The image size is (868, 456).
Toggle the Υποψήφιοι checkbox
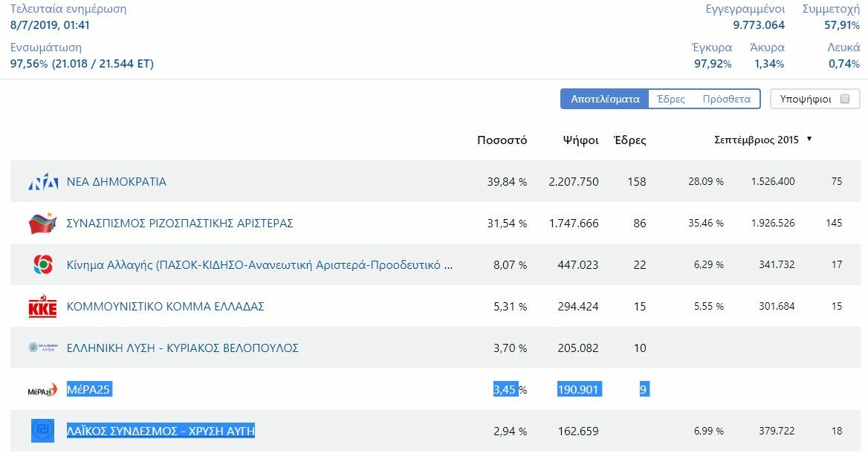[845, 99]
